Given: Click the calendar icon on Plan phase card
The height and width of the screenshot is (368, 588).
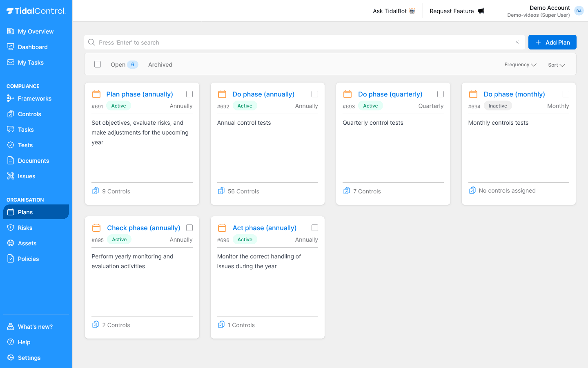Looking at the screenshot, I should point(96,94).
